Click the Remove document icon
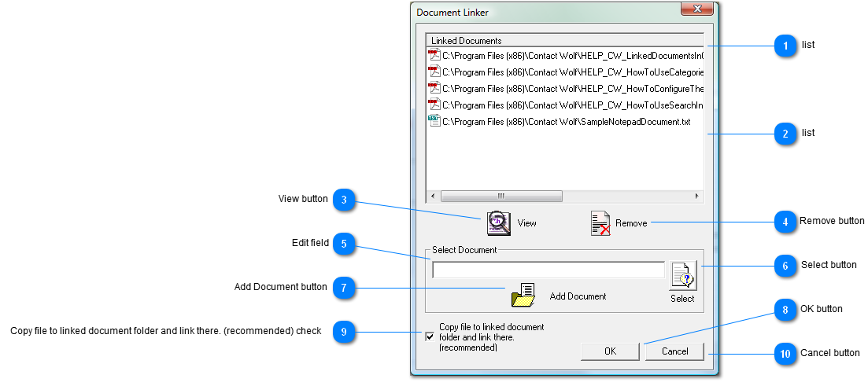 [x=600, y=223]
